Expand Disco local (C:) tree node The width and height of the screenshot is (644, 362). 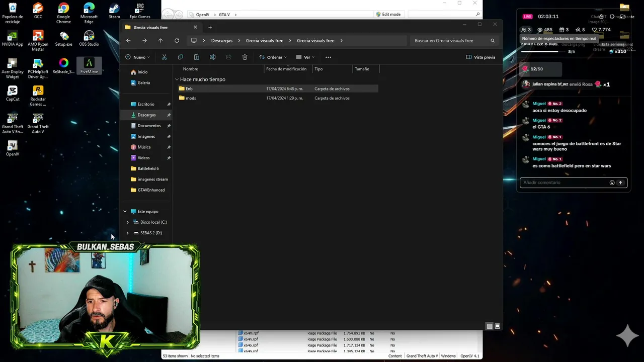point(127,222)
